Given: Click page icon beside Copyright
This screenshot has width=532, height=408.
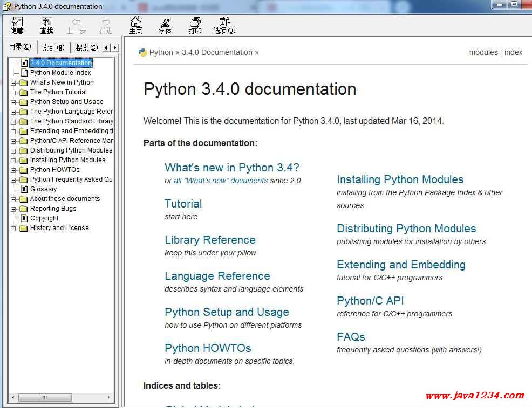Looking at the screenshot, I should point(24,218).
